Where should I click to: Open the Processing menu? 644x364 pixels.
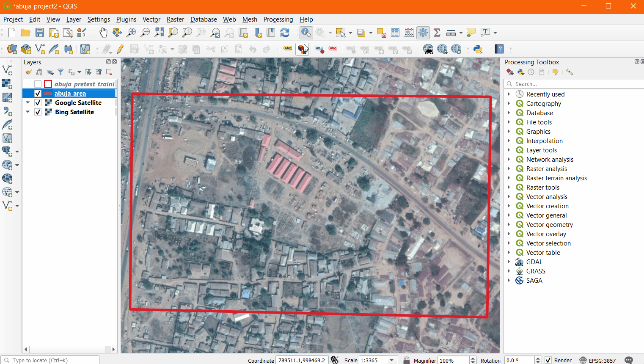pos(278,19)
